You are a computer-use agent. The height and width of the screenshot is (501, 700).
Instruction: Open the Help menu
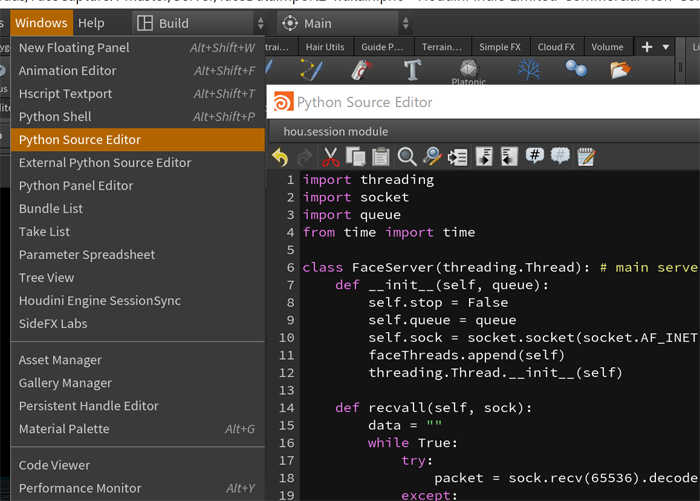(91, 23)
